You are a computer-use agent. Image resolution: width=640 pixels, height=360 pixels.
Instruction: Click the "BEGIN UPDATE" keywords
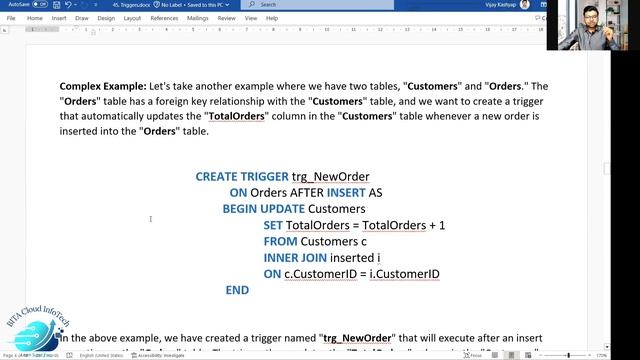264,209
